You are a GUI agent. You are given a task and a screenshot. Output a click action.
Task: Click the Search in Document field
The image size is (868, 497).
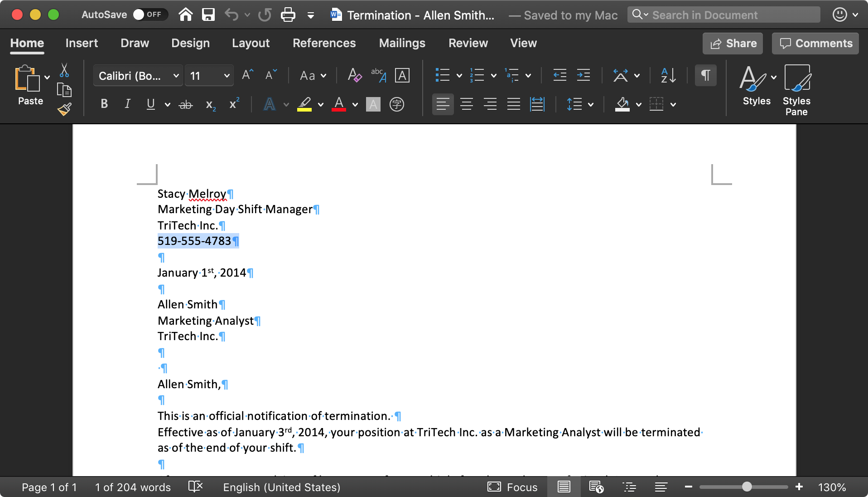724,15
